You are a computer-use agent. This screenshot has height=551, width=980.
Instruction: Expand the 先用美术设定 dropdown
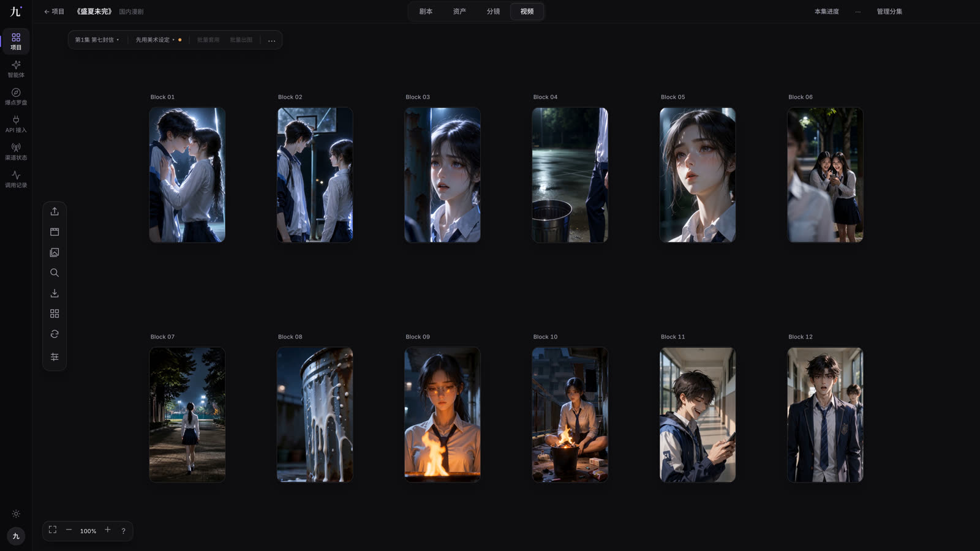point(158,40)
